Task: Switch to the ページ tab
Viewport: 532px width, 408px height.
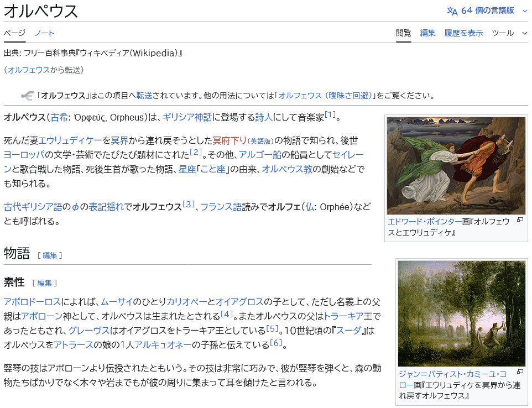Action: pos(14,33)
